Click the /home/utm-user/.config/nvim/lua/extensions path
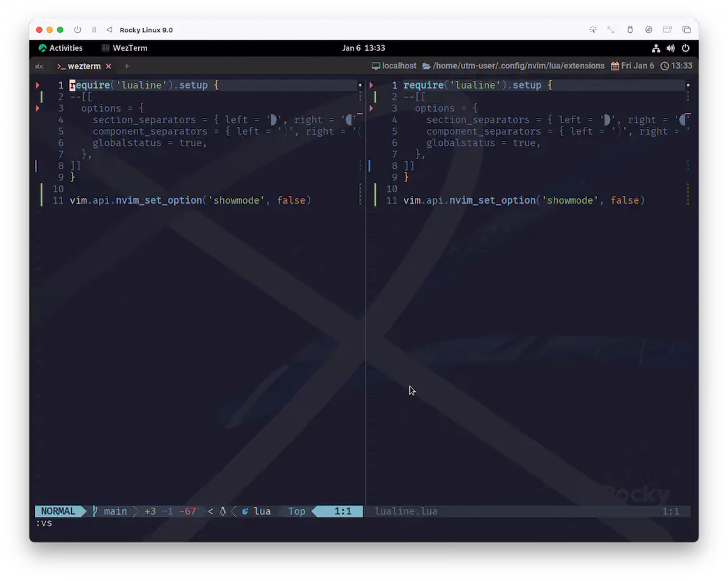This screenshot has width=728, height=581. tap(519, 66)
